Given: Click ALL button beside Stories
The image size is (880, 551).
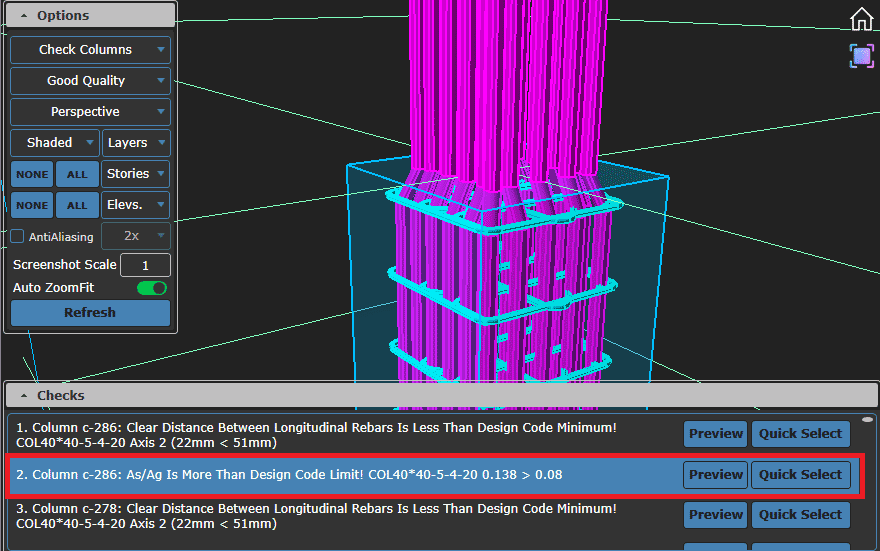Looking at the screenshot, I should (77, 174).
